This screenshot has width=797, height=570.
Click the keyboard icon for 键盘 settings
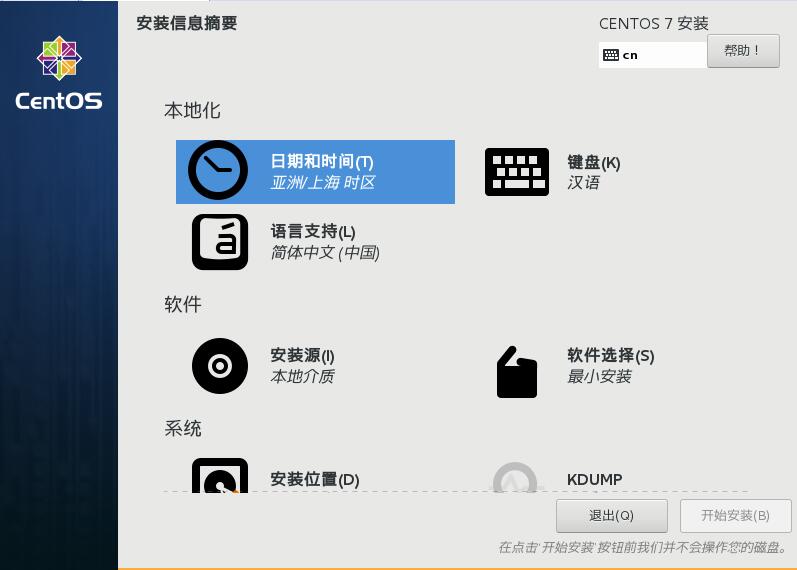pos(517,172)
